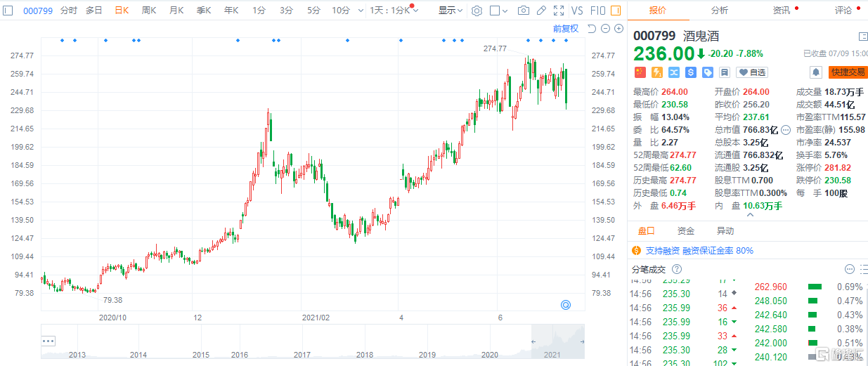Open help icon beside 分笔成交
Image resolution: width=868 pixels, height=366 pixels.
coord(677,269)
